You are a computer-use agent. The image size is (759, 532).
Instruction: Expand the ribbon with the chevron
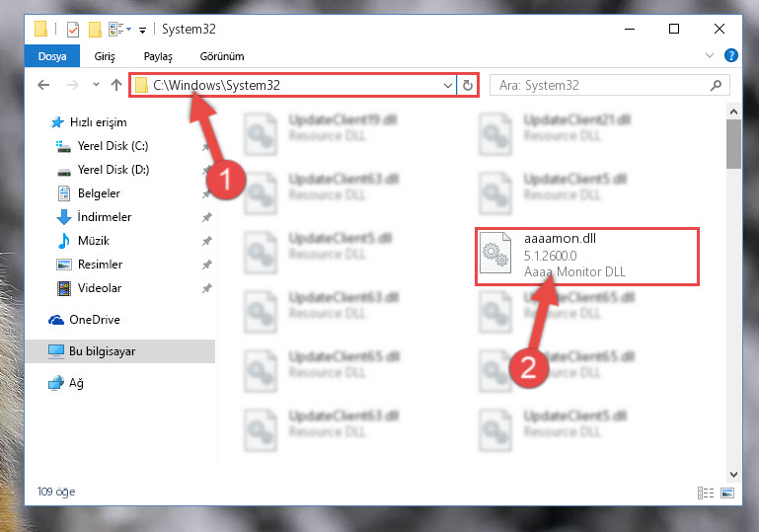[710, 55]
